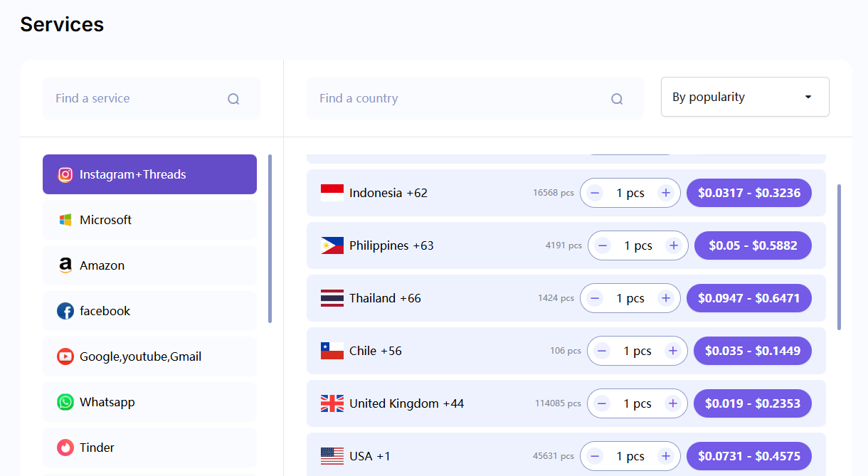This screenshot has width=868, height=476.
Task: Select the Amazon service
Action: (149, 265)
